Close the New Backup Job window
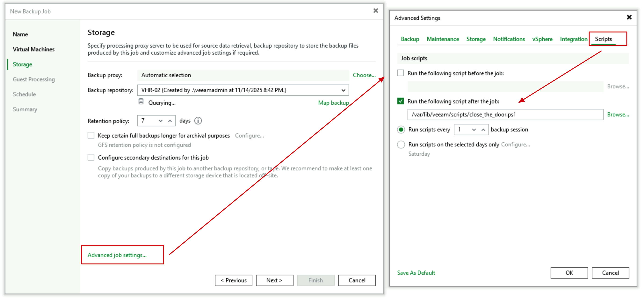The width and height of the screenshot is (644, 298). pyautogui.click(x=376, y=11)
